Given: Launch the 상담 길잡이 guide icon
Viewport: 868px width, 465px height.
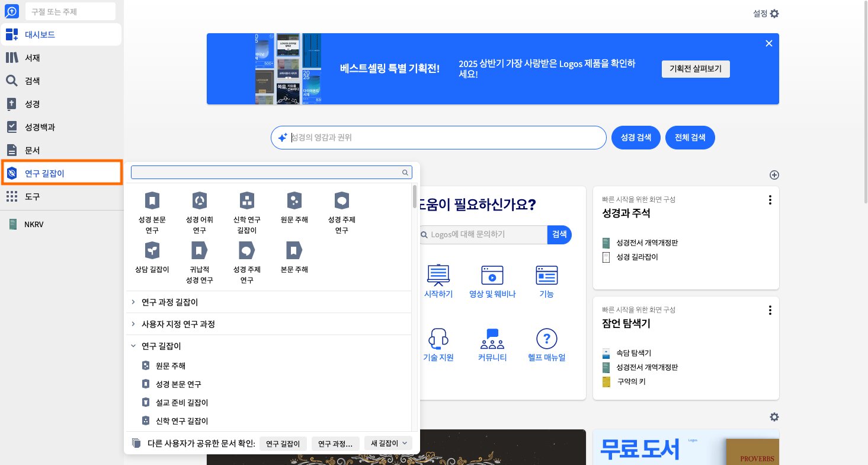Looking at the screenshot, I should pyautogui.click(x=152, y=257).
